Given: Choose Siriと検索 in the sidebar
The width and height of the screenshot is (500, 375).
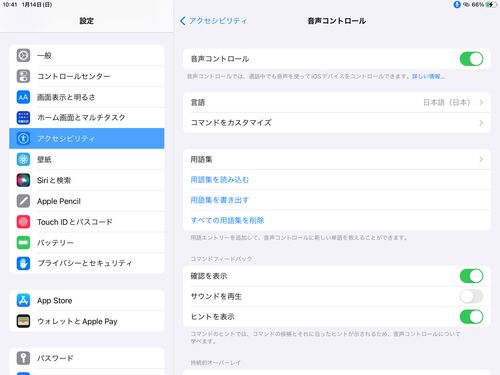Looking at the screenshot, I should pyautogui.click(x=87, y=180).
